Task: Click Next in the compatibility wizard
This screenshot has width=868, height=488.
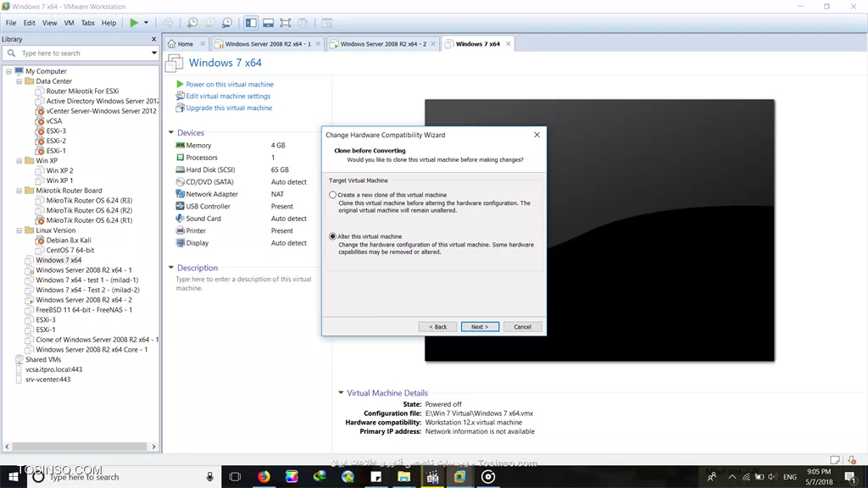Action: pos(480,327)
